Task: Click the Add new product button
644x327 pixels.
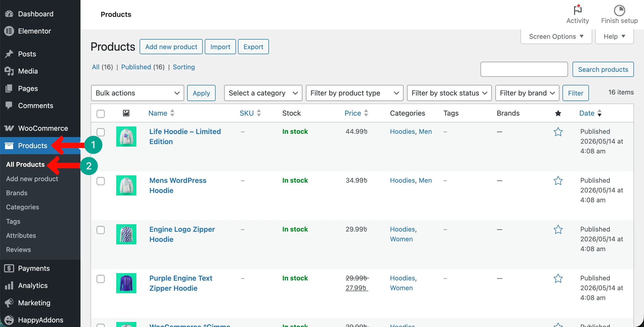Action: click(171, 47)
